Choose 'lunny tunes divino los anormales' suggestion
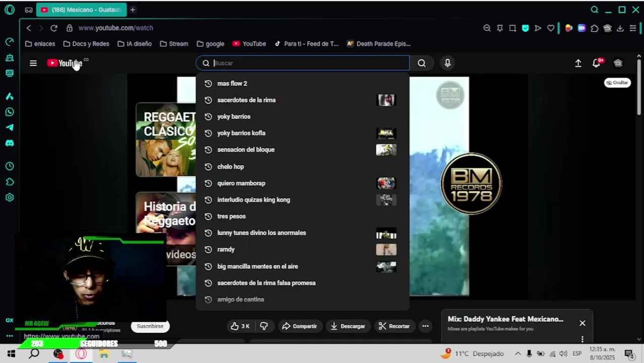The height and width of the screenshot is (363, 644). pos(303,233)
